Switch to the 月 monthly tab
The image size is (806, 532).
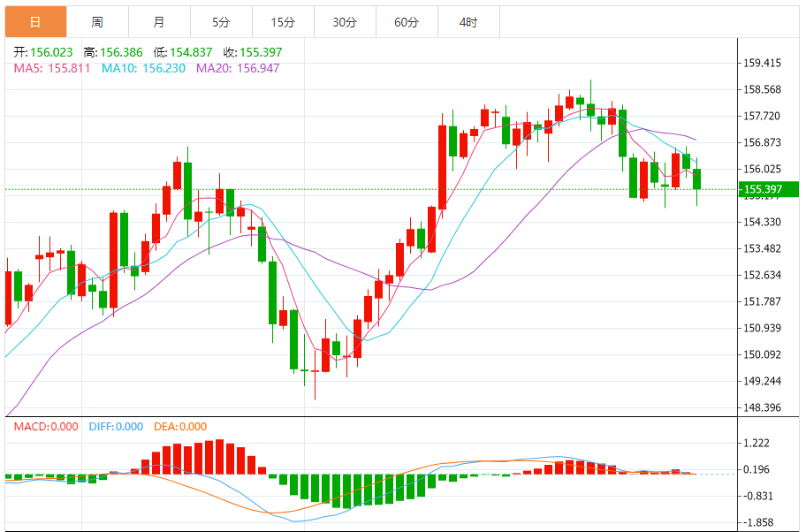(159, 22)
